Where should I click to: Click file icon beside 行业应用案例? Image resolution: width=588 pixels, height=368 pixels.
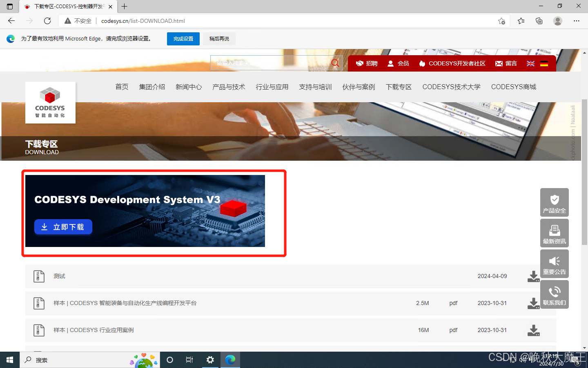point(39,330)
